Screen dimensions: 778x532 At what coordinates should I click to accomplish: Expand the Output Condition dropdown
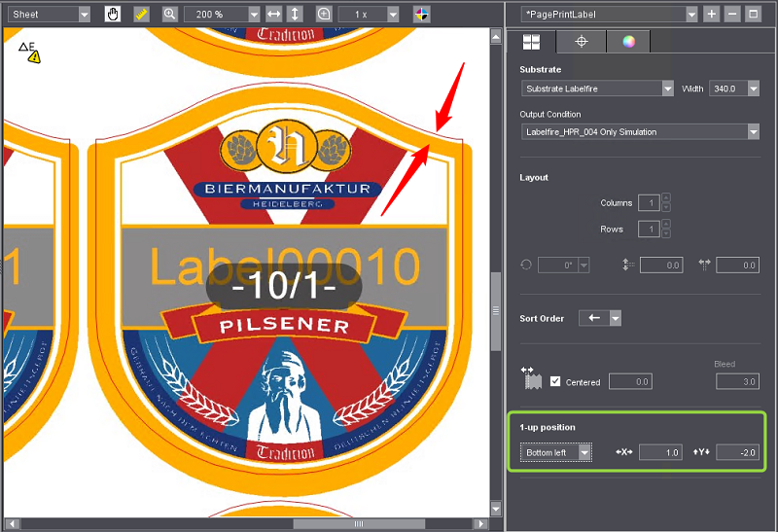click(x=753, y=131)
